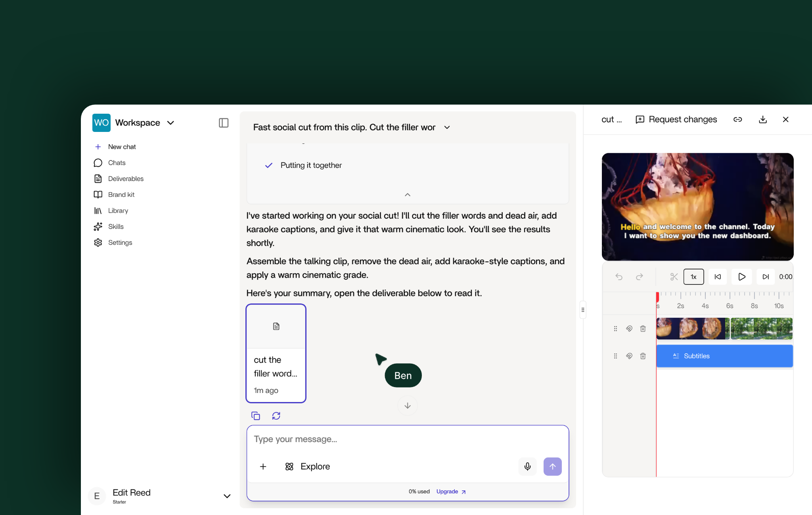The image size is (812, 515).
Task: Close the preview panel
Action: pyautogui.click(x=786, y=119)
